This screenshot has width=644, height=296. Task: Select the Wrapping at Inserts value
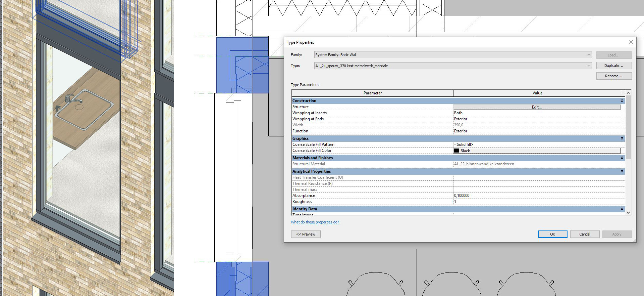pyautogui.click(x=537, y=113)
